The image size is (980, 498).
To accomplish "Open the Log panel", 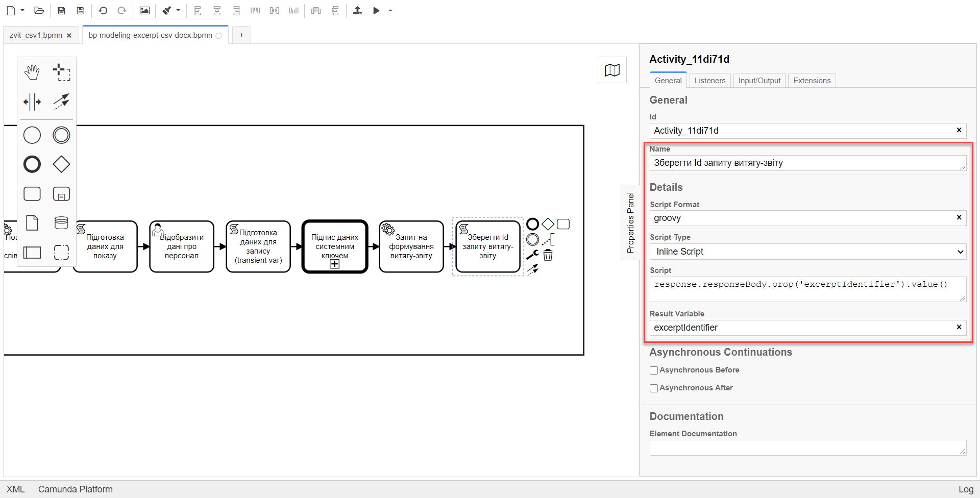I will click(966, 489).
